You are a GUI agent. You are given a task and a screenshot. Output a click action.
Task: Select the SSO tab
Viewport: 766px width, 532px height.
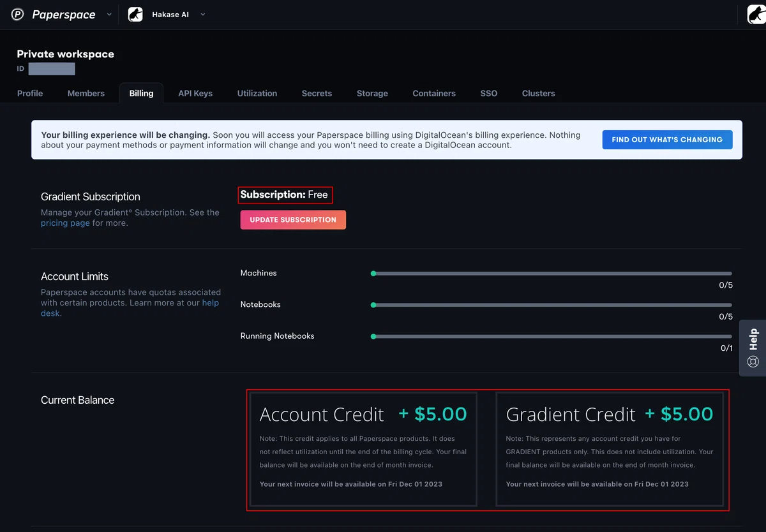point(489,93)
